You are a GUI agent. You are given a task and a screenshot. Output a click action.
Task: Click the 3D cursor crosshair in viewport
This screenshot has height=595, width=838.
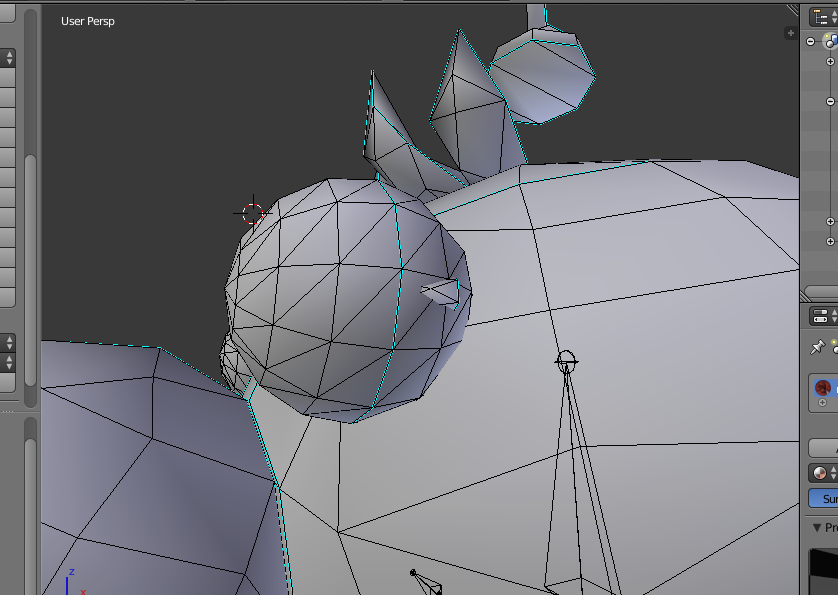click(x=253, y=213)
